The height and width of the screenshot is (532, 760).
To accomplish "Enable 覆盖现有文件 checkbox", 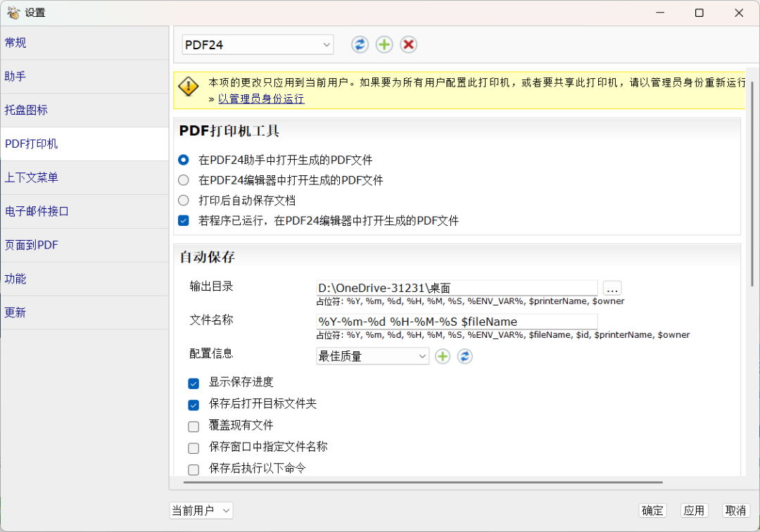I will point(194,426).
